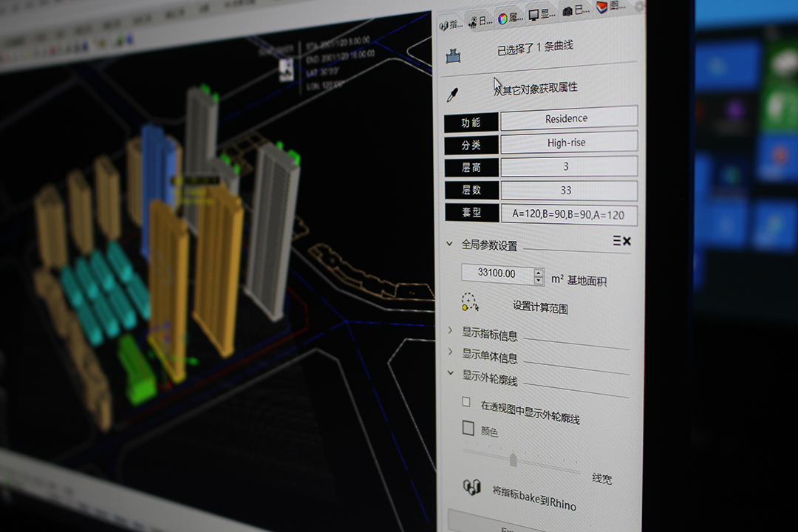This screenshot has width=798, height=532.
Task: Click the lasso set calculation range icon
Action: click(x=470, y=303)
